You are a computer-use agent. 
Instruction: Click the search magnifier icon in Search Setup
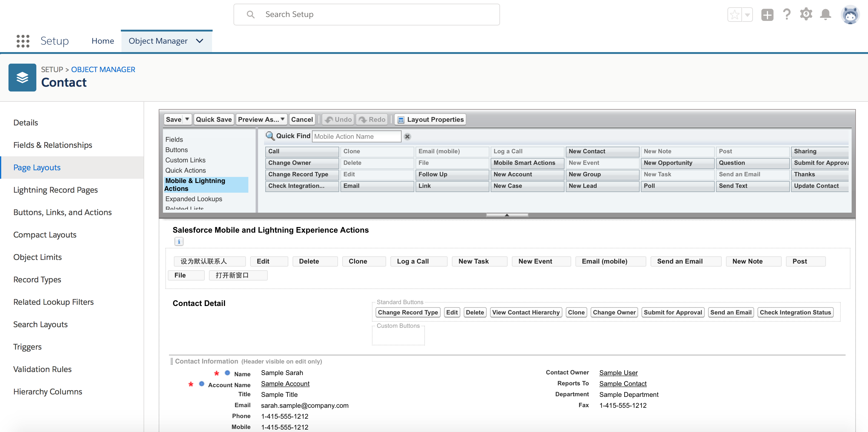250,15
